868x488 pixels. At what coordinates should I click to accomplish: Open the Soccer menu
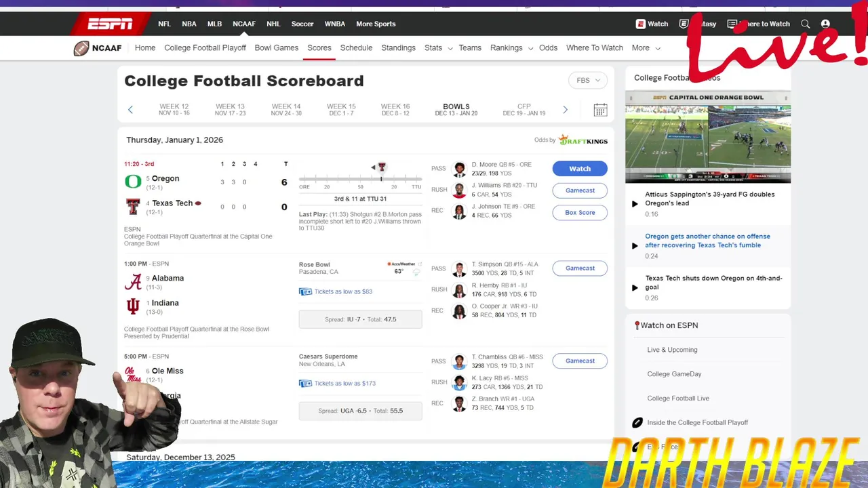pyautogui.click(x=302, y=24)
